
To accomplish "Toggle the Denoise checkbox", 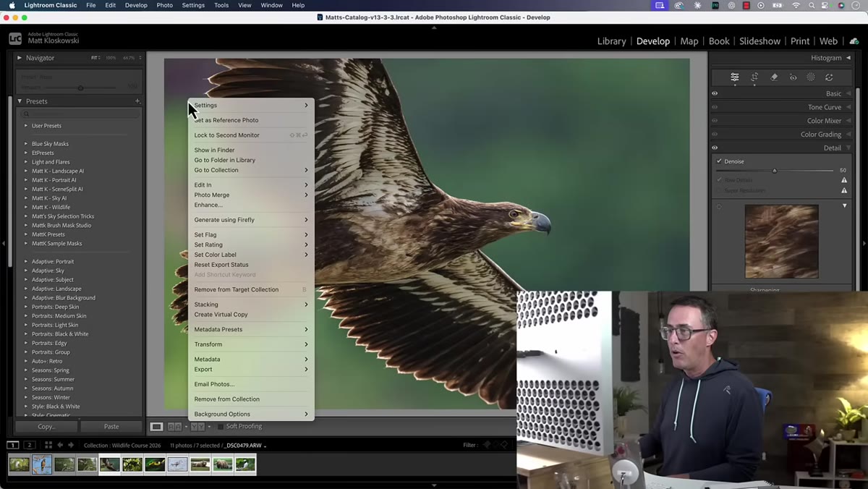I will [x=719, y=161].
